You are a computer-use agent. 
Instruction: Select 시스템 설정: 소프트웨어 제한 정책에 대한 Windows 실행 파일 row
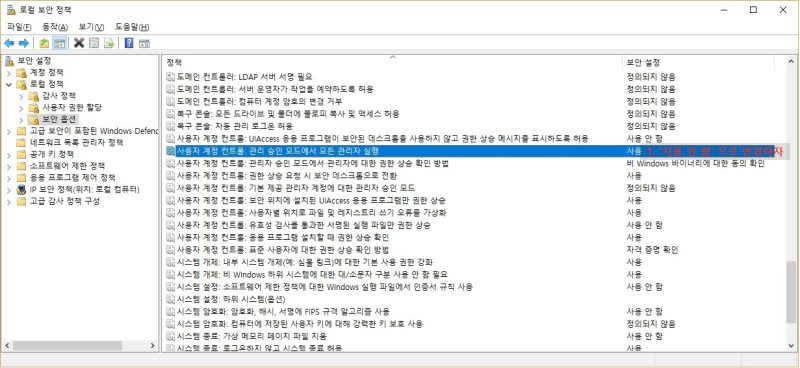pos(324,287)
